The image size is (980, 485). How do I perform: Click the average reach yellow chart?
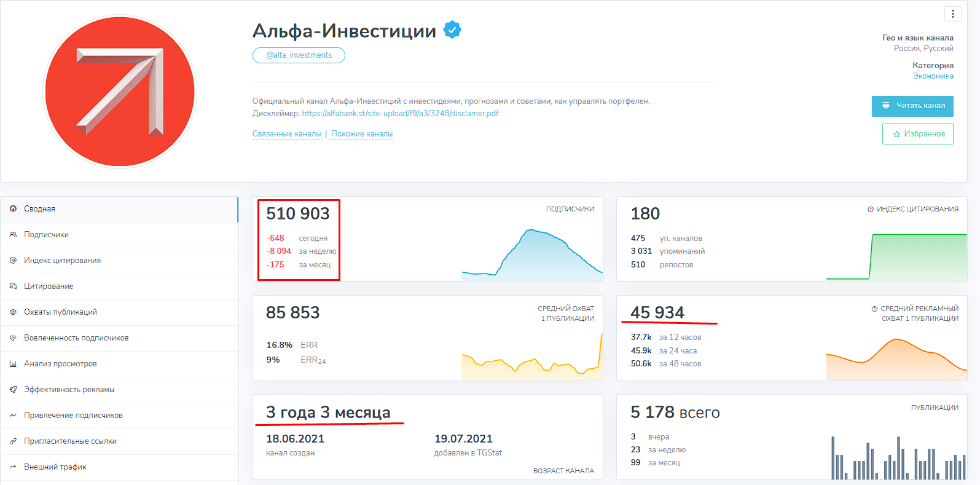point(532,357)
